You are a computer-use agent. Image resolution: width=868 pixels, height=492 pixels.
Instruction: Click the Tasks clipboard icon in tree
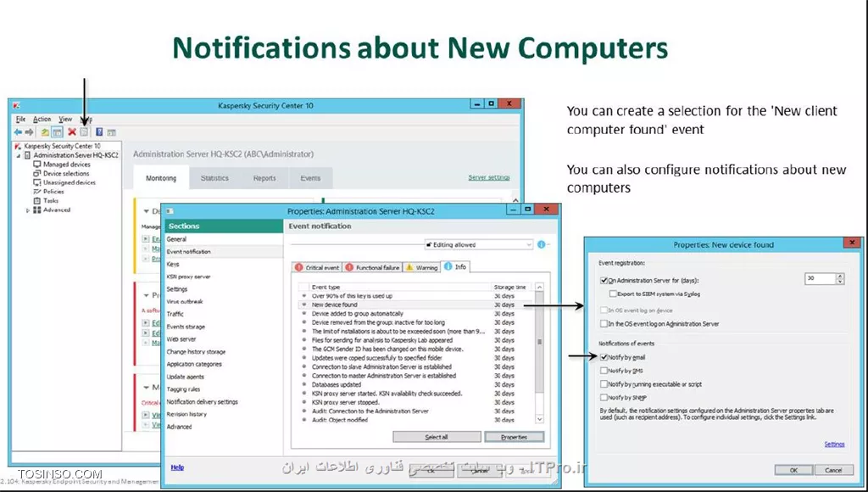point(37,200)
